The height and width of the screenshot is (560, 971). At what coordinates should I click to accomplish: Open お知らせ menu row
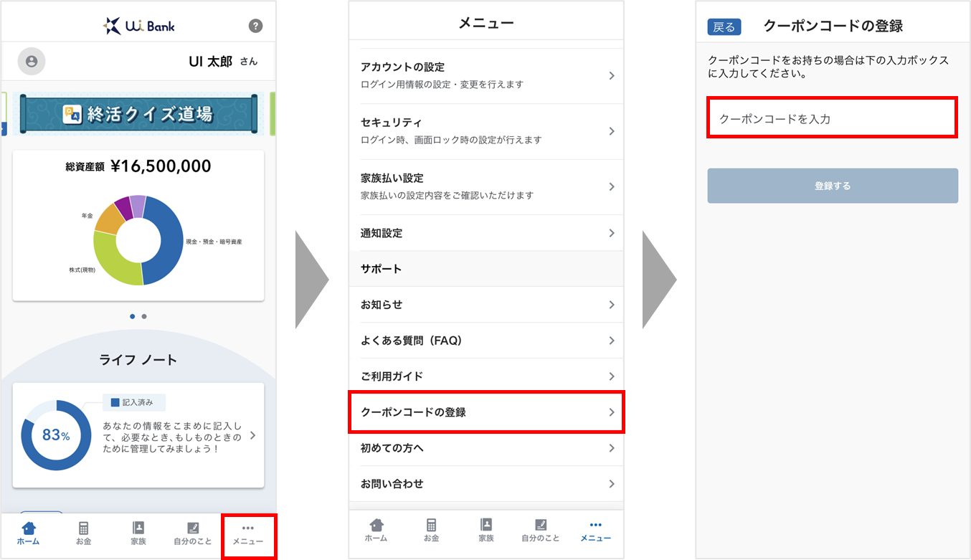[x=486, y=305]
